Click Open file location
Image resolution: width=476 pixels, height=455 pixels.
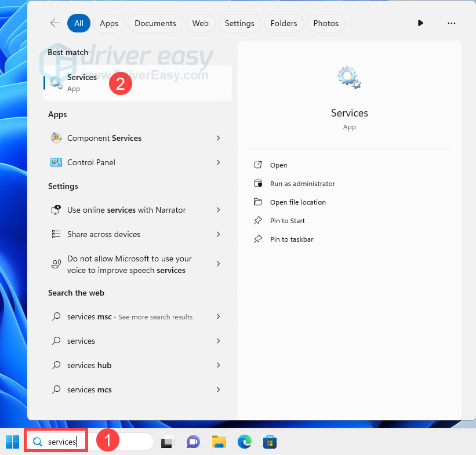point(297,202)
